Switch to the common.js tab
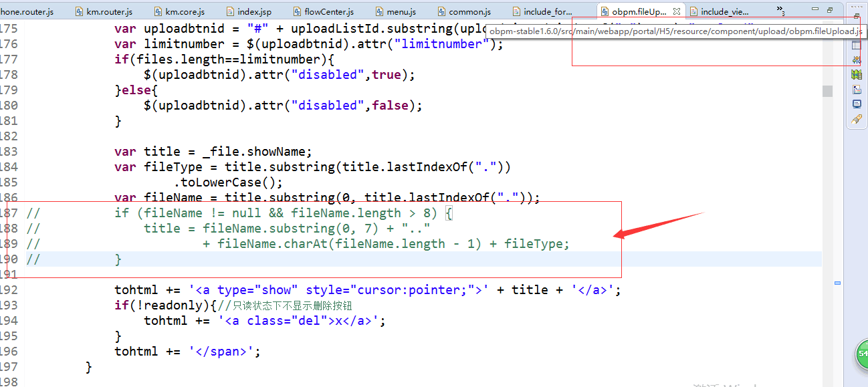The height and width of the screenshot is (387, 868). pos(465,11)
